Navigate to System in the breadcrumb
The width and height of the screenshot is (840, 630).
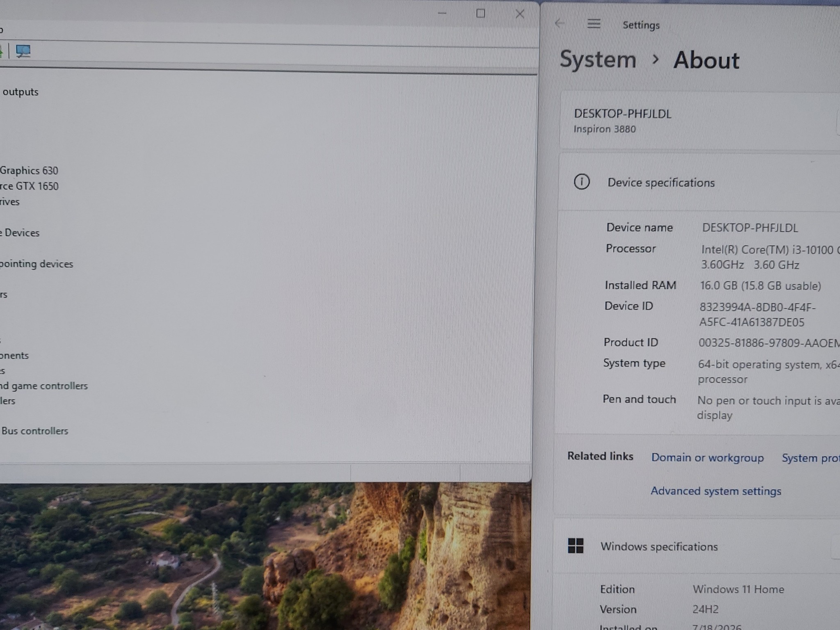598,60
